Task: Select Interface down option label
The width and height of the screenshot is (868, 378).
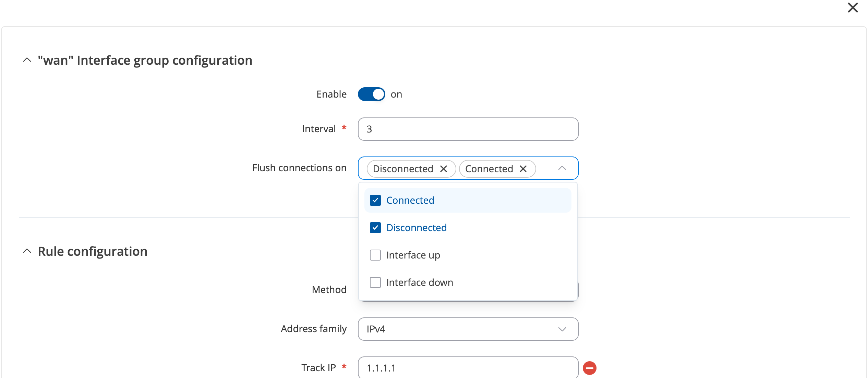Action: point(420,282)
